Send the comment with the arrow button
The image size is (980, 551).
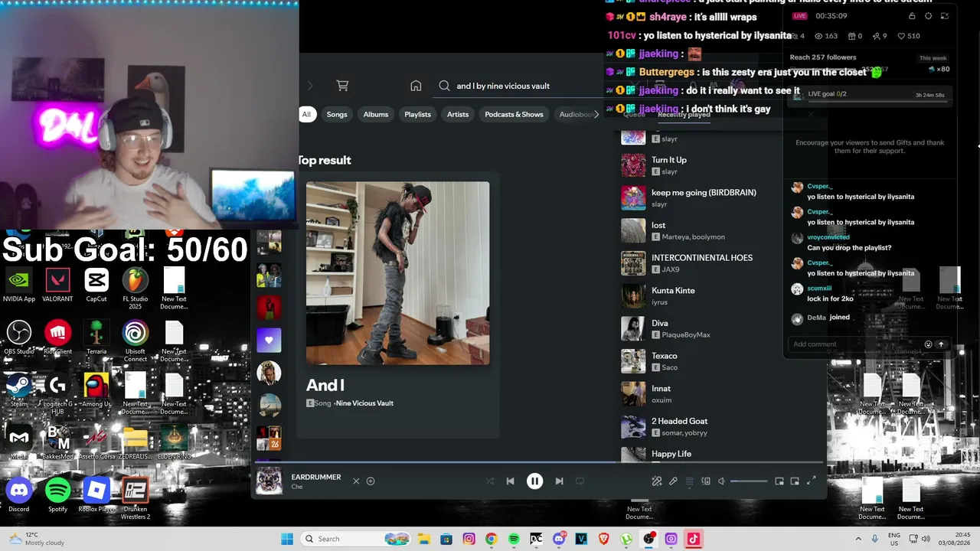[941, 344]
